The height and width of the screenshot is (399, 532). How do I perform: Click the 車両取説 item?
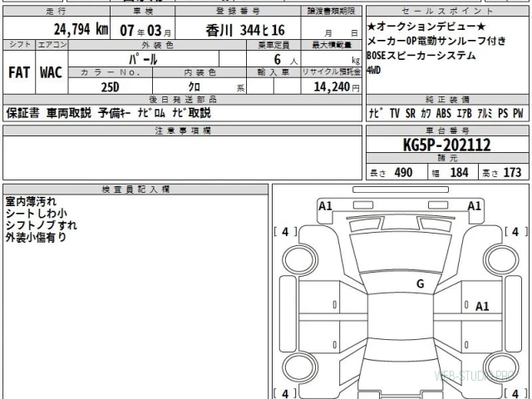pos(69,113)
